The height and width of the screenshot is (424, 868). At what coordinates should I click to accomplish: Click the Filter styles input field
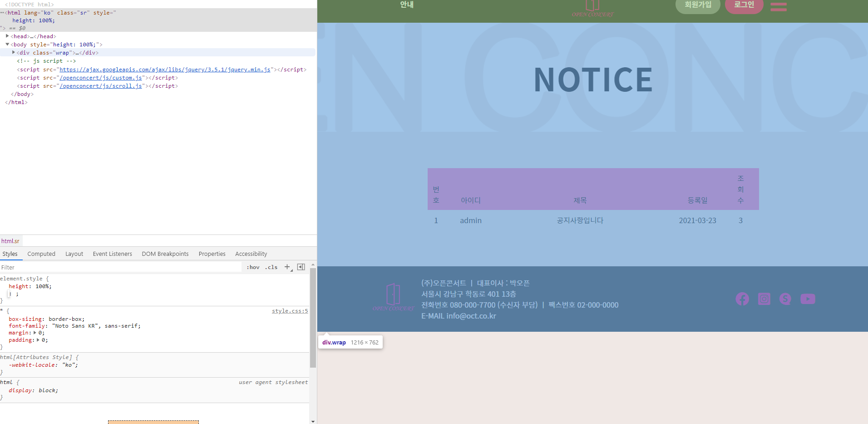coord(121,267)
